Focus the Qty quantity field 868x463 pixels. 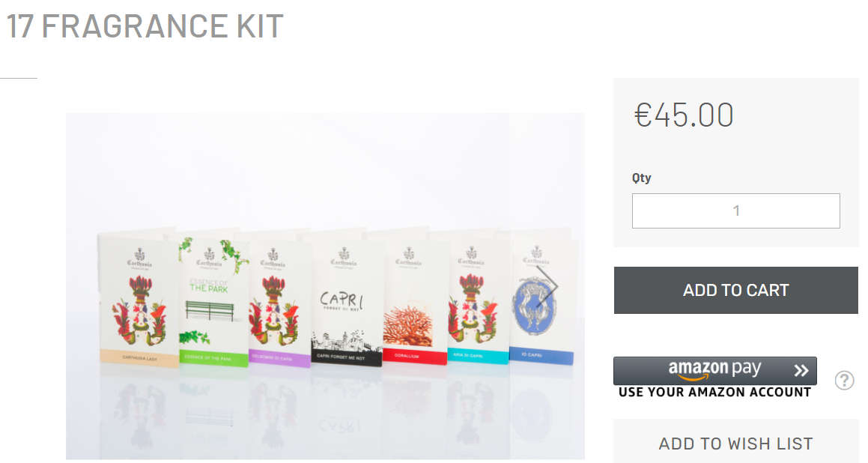tap(735, 211)
